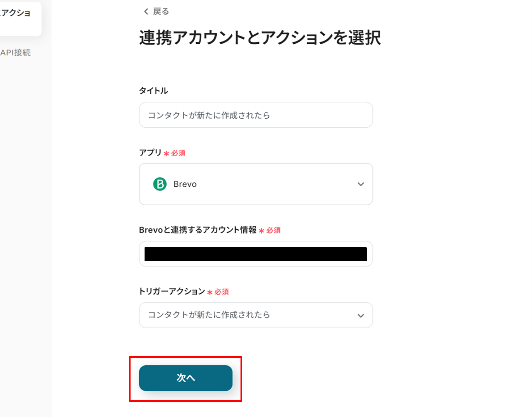
Task: Open the API接続 sidebar step
Action: pos(16,52)
